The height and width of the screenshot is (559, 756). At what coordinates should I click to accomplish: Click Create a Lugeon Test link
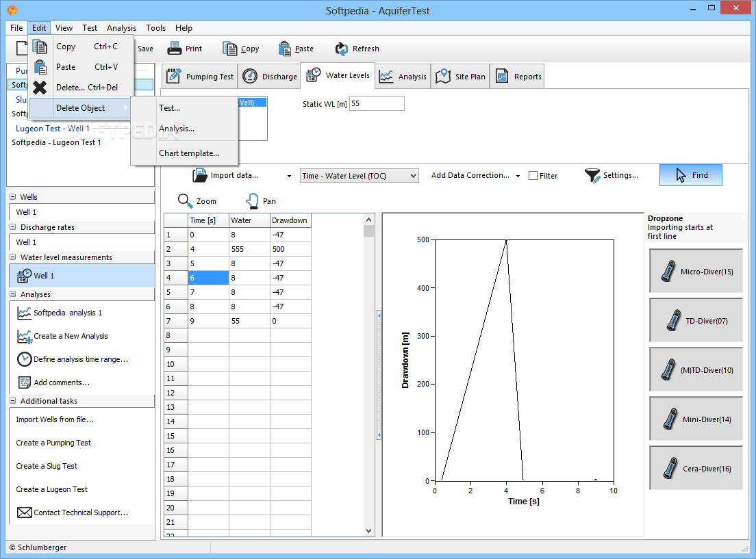[x=51, y=489]
